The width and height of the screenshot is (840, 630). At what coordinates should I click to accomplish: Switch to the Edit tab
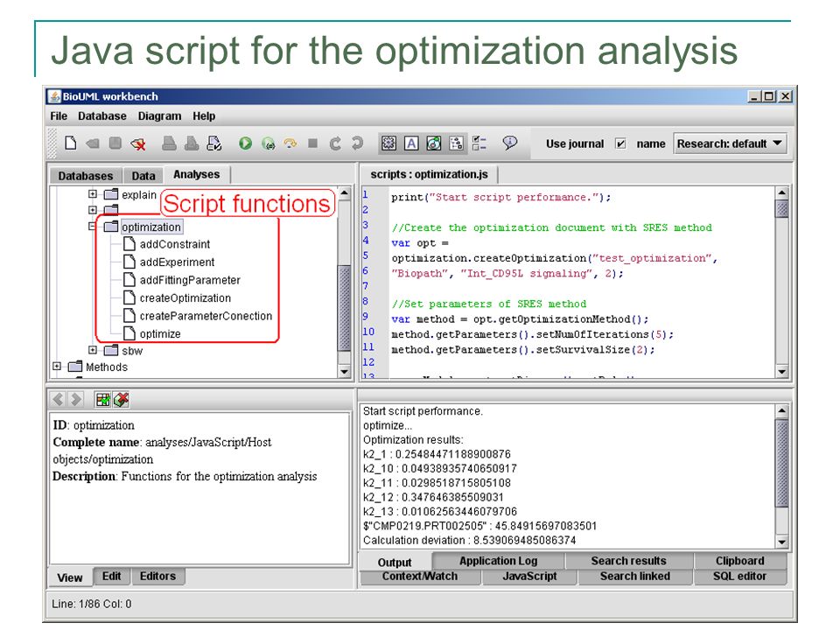111,577
